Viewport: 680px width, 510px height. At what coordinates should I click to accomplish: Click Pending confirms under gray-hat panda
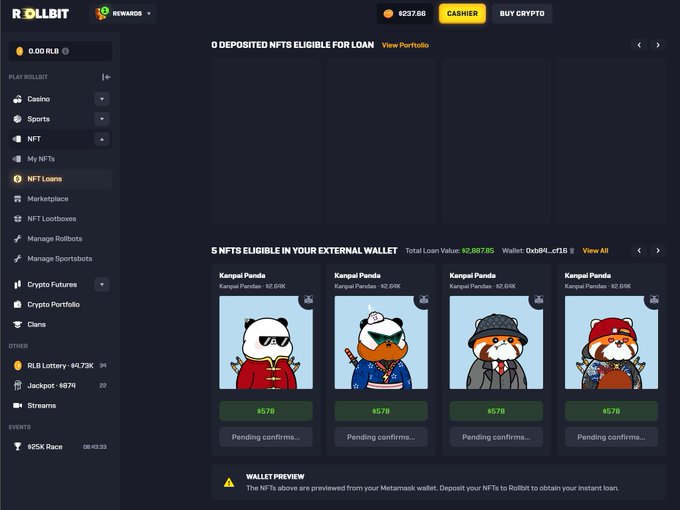[x=496, y=437]
